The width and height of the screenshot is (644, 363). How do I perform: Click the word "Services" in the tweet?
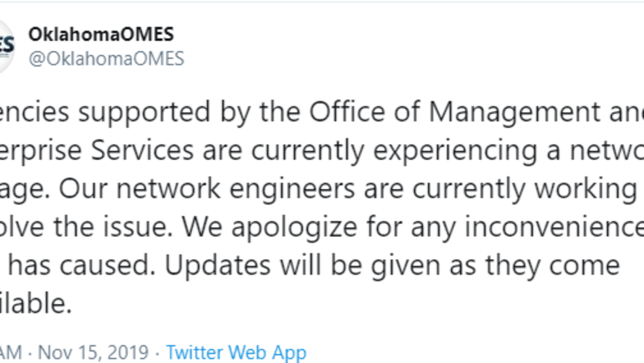[142, 151]
